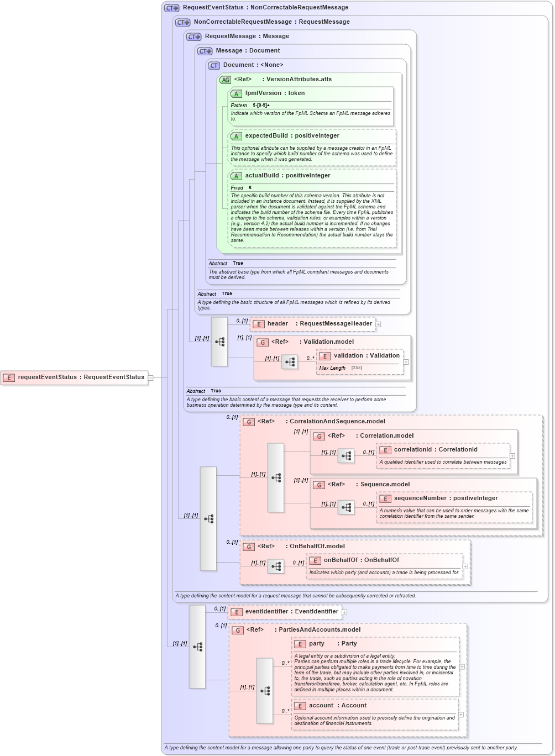555x756 pixels.
Task: Click the E icon of correlationId element
Action: click(385, 450)
